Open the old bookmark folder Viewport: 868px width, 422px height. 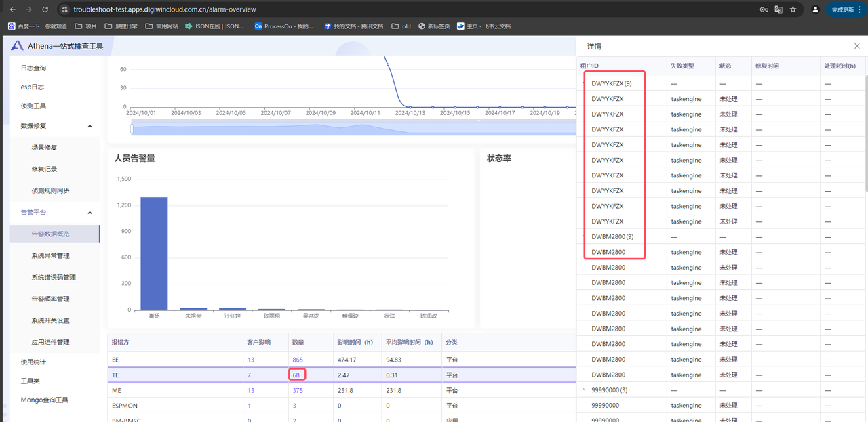tap(401, 26)
